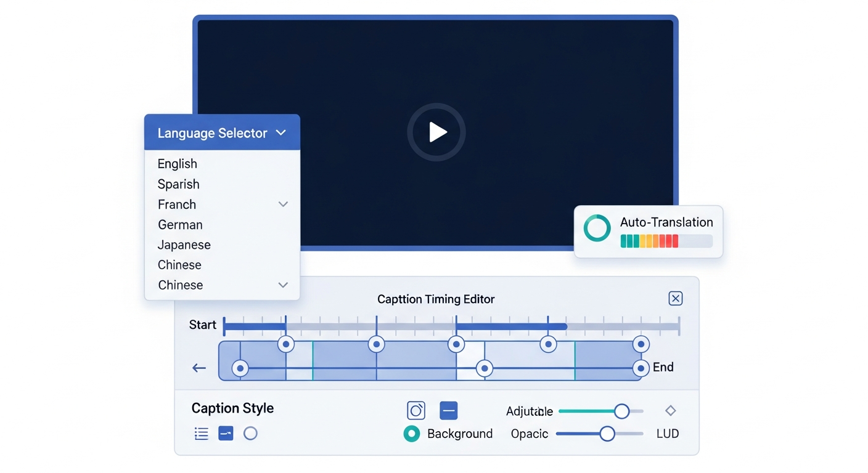Click the blue minus button
The image size is (868, 473).
pyautogui.click(x=449, y=411)
